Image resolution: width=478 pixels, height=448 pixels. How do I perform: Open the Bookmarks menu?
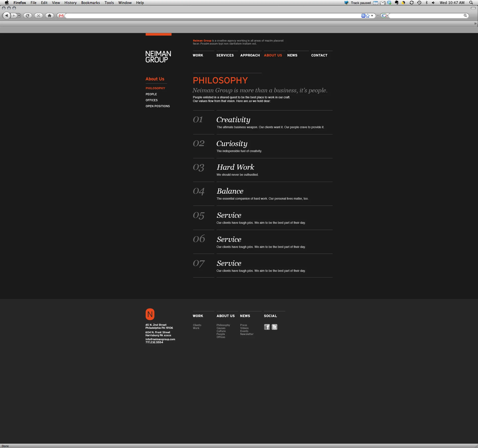click(x=90, y=3)
